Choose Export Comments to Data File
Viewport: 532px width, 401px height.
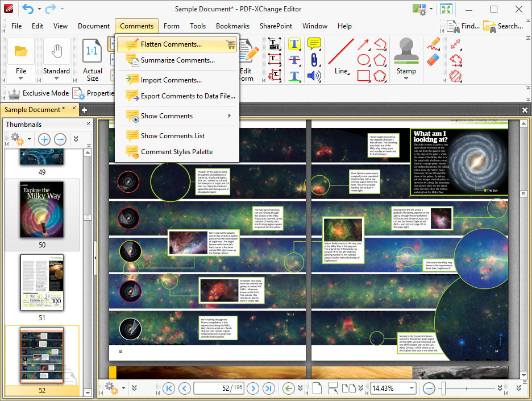(177, 96)
